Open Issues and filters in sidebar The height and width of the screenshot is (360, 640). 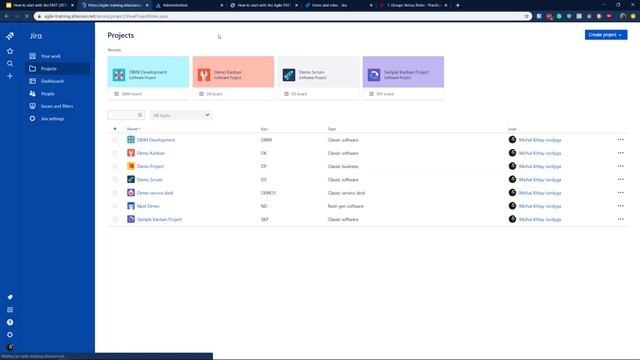pos(57,106)
